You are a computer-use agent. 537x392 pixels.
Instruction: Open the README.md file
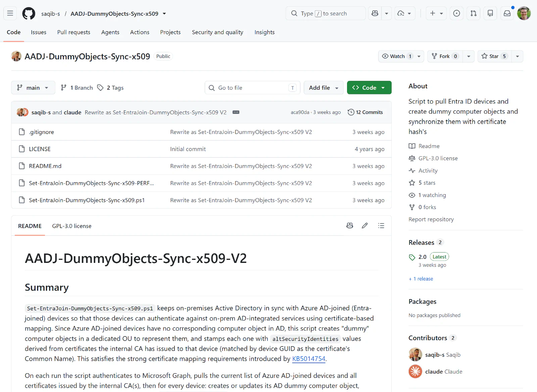pyautogui.click(x=45, y=166)
